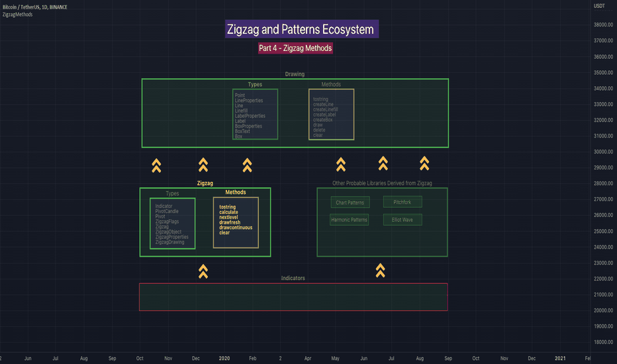Select the ZigzagMethods indicator label
The height and width of the screenshot is (364, 617).
point(18,15)
